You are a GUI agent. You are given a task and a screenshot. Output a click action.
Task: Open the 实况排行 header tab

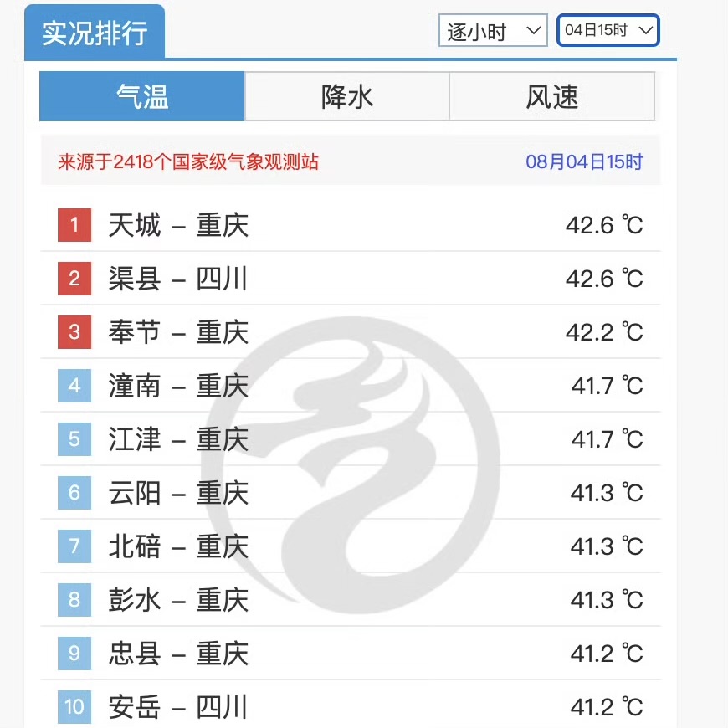click(x=95, y=33)
